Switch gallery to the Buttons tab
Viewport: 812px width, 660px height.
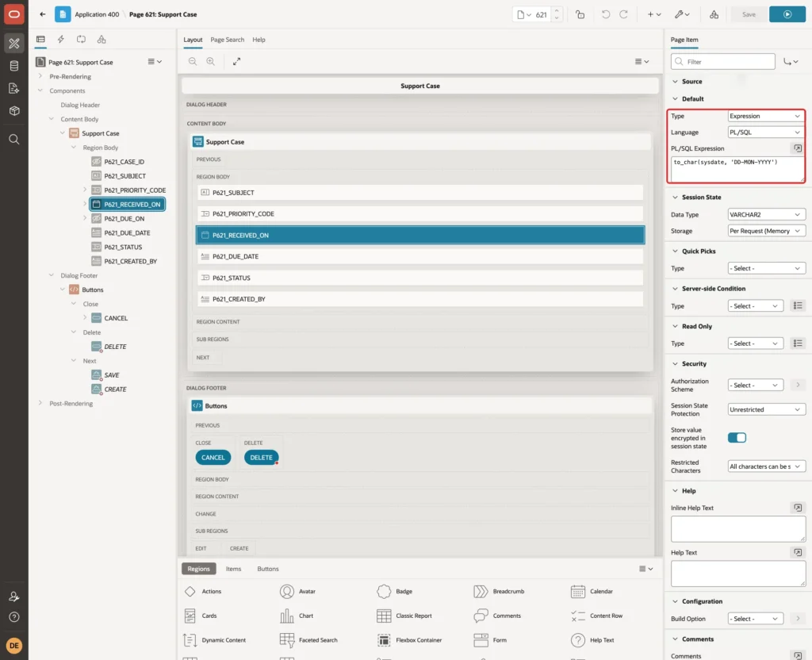pos(268,569)
